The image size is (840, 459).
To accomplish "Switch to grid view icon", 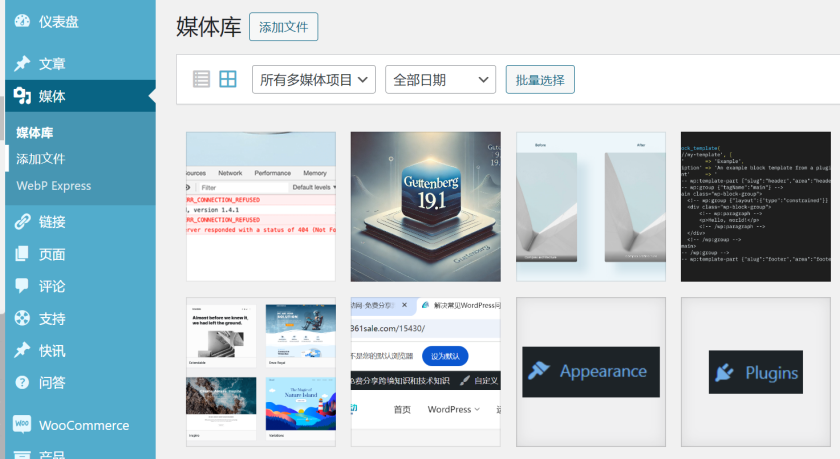I will click(228, 79).
